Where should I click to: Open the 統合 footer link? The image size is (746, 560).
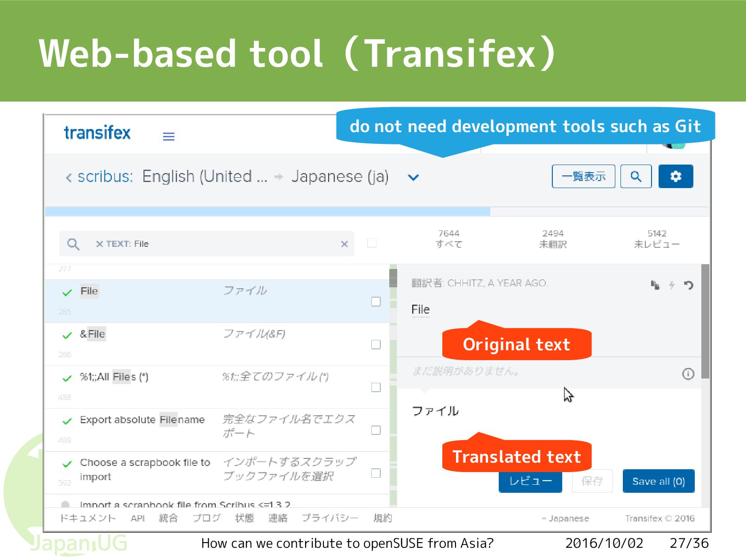pyautogui.click(x=168, y=518)
